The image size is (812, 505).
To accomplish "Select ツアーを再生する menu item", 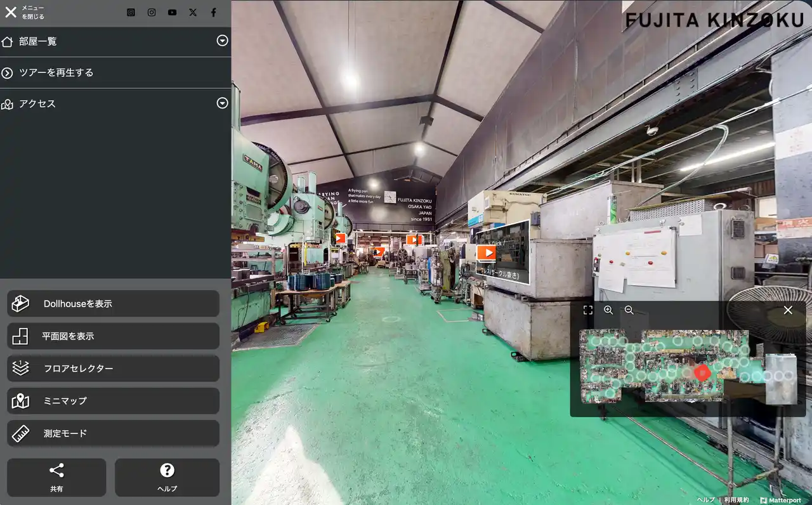I will point(56,72).
